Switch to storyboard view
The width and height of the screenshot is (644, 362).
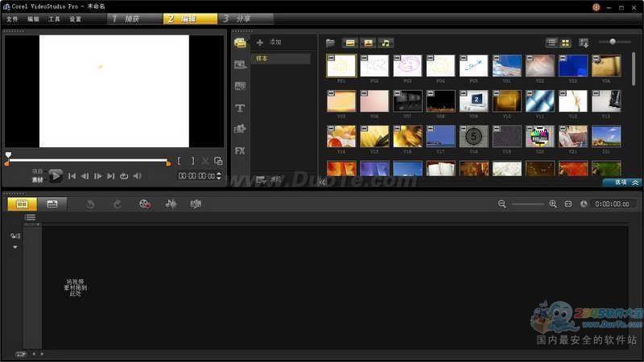(22, 204)
